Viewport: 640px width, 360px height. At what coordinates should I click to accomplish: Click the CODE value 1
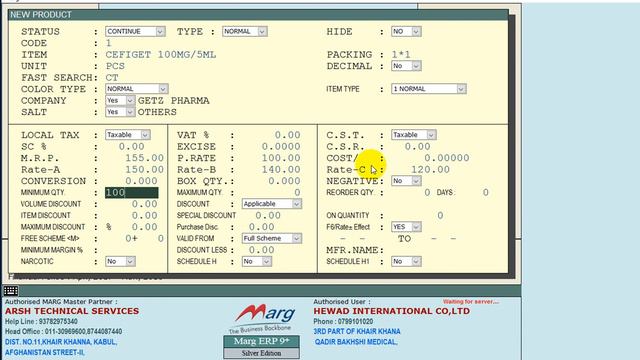pyautogui.click(x=109, y=43)
